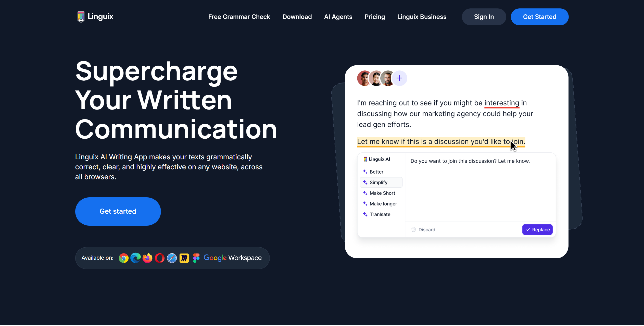The width and height of the screenshot is (644, 326).
Task: Open the Free Grammar Check page
Action: click(x=239, y=17)
